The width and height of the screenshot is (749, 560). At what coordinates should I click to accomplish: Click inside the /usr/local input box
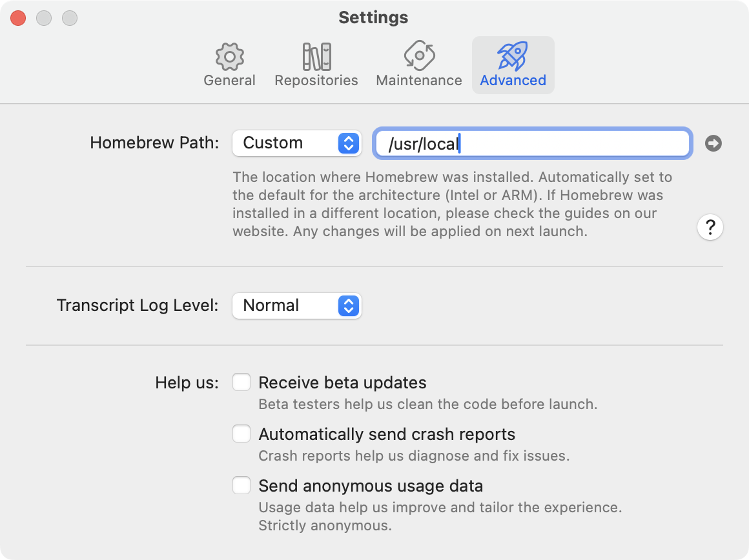pyautogui.click(x=532, y=143)
